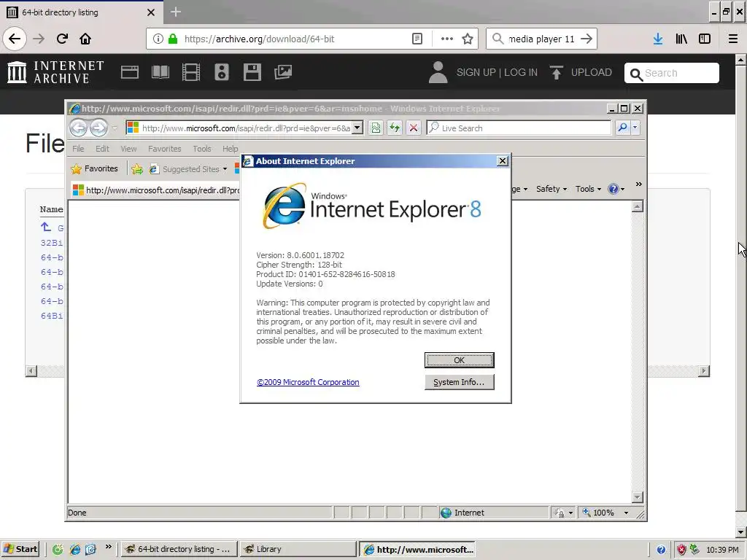Click IE page scrollbar down arrow

637,497
